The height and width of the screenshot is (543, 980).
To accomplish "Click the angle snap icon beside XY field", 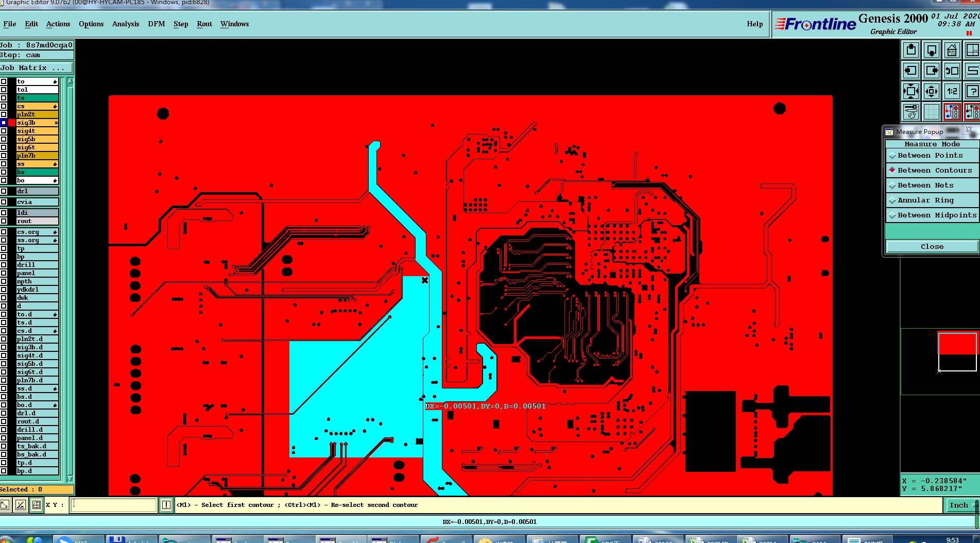I will 21,505.
